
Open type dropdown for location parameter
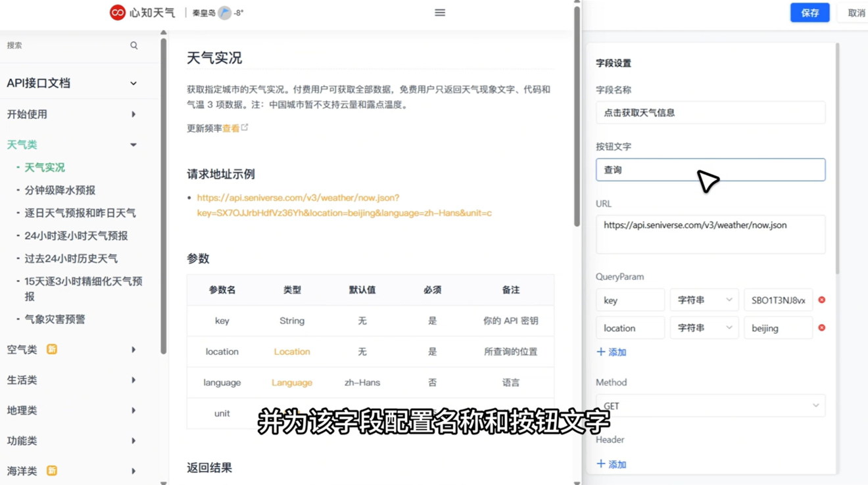click(x=704, y=328)
